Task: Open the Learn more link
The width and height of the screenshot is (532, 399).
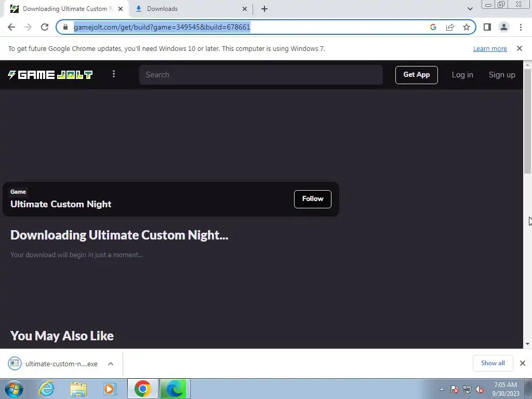Action: [490, 48]
